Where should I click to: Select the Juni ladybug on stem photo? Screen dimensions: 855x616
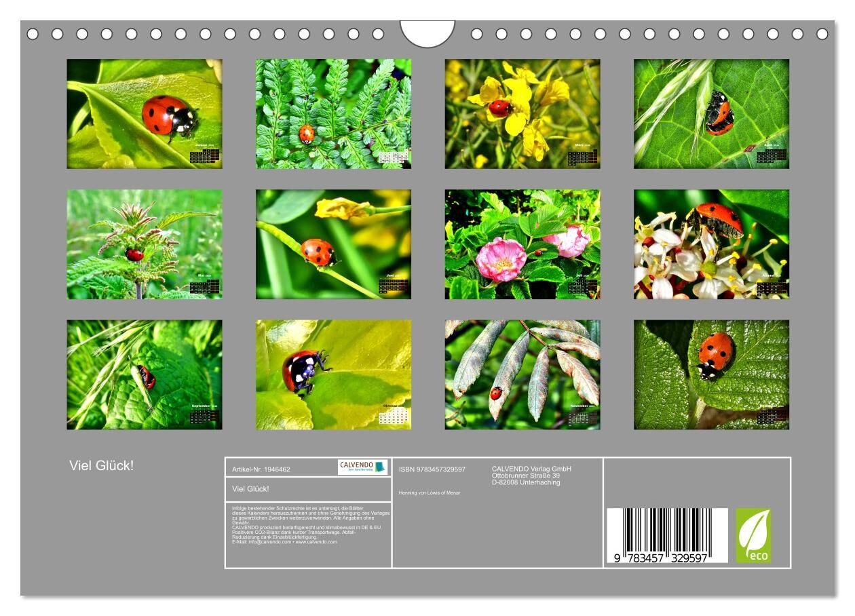[333, 244]
